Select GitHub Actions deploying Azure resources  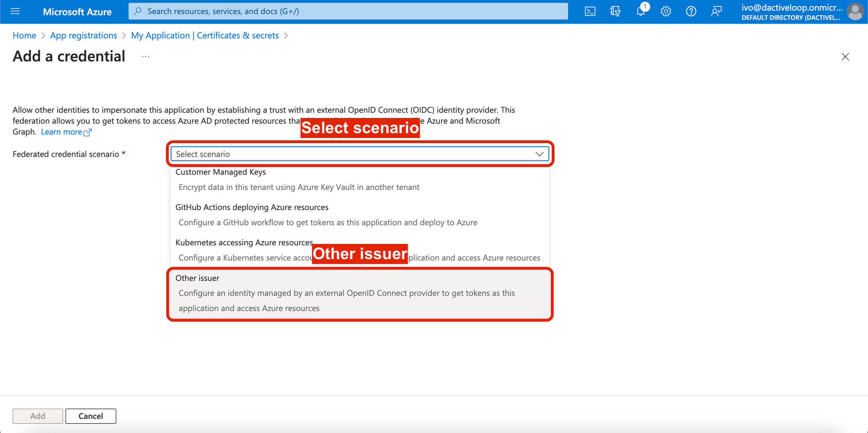coord(252,207)
